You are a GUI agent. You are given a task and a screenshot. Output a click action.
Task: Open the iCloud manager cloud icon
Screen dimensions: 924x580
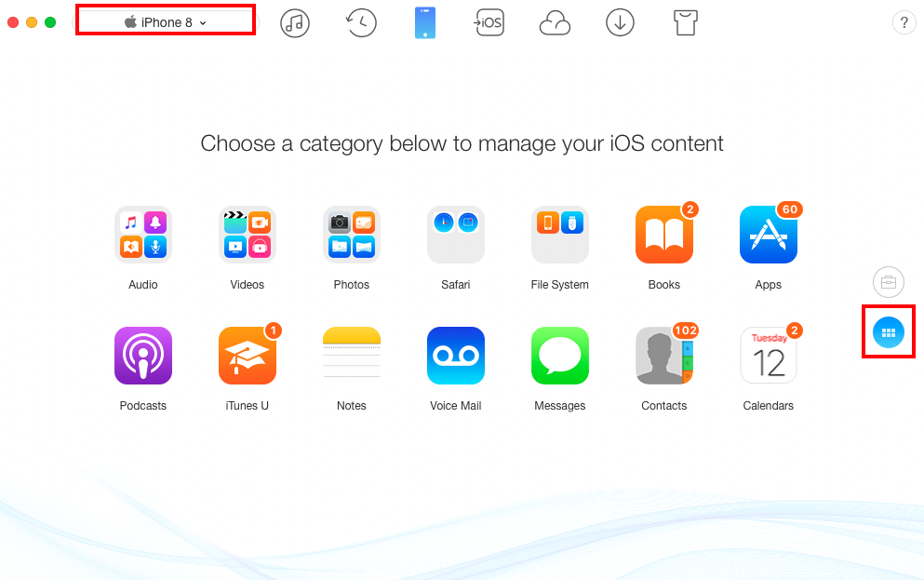tap(555, 24)
